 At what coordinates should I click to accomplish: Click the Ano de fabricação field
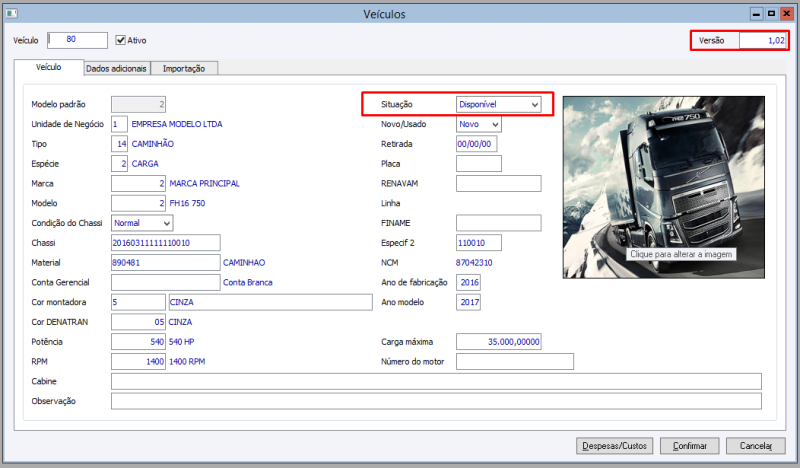click(x=468, y=282)
